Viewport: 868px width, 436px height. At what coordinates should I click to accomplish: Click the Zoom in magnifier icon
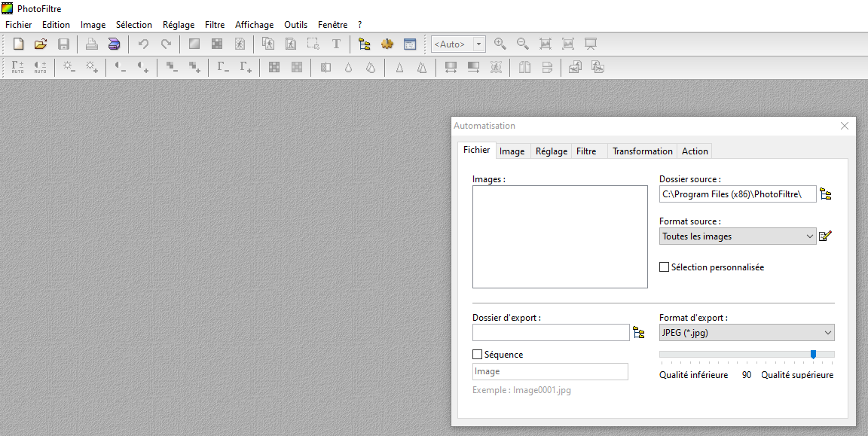[x=500, y=44]
